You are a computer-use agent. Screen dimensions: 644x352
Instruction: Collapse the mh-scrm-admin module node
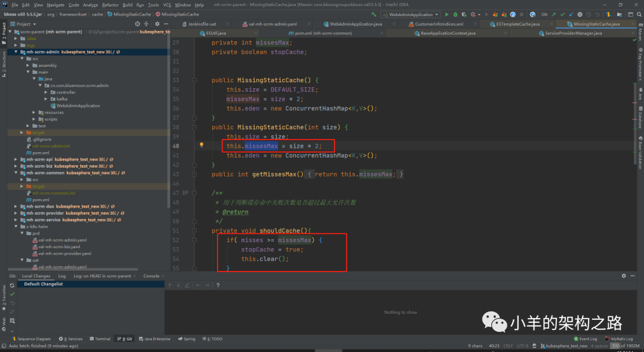tap(16, 52)
